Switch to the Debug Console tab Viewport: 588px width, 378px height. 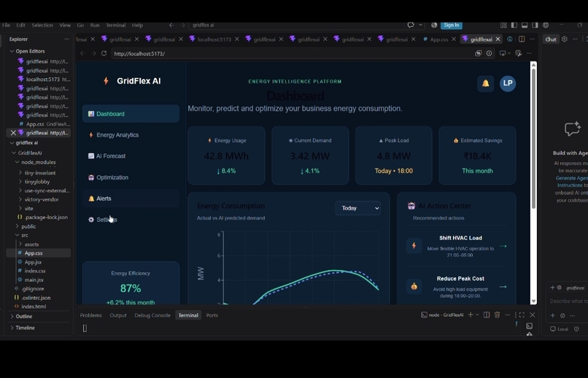point(152,315)
